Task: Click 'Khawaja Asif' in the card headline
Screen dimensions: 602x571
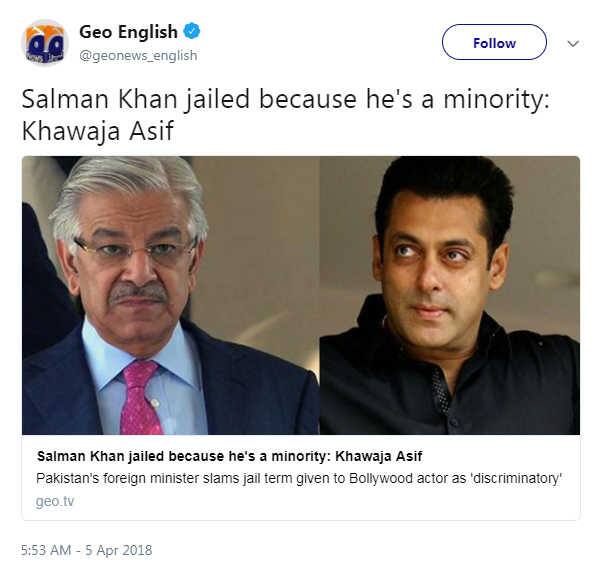Action: [379, 456]
